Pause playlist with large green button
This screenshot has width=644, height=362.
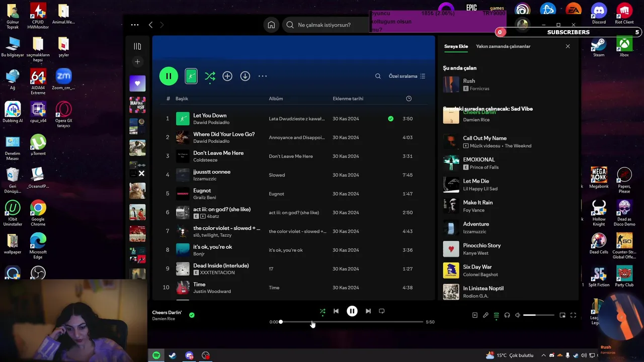point(169,76)
